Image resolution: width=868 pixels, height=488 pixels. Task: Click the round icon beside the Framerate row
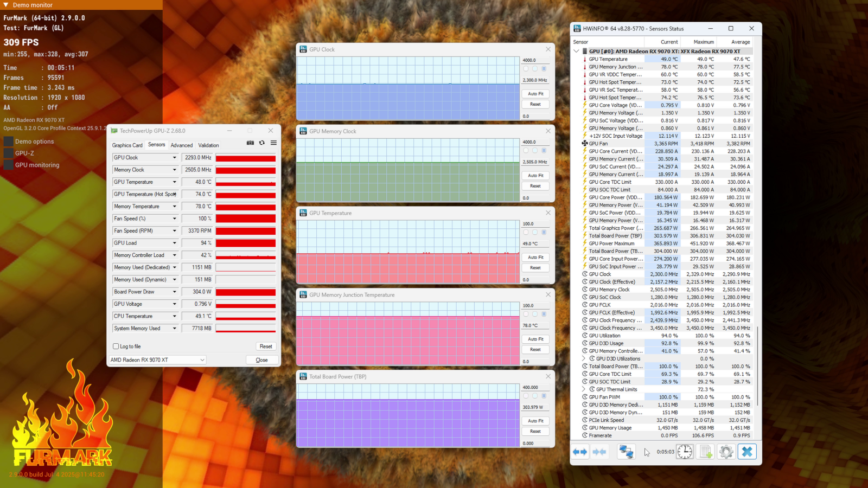585,435
